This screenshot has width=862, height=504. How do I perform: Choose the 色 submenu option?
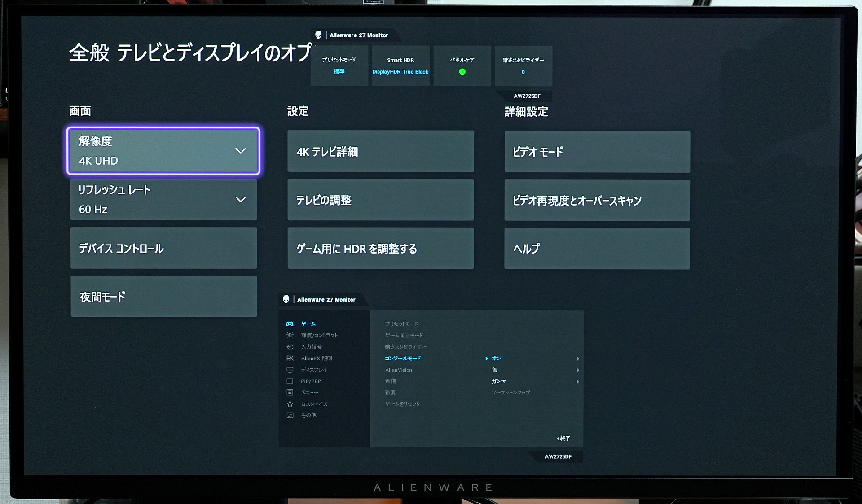point(494,370)
